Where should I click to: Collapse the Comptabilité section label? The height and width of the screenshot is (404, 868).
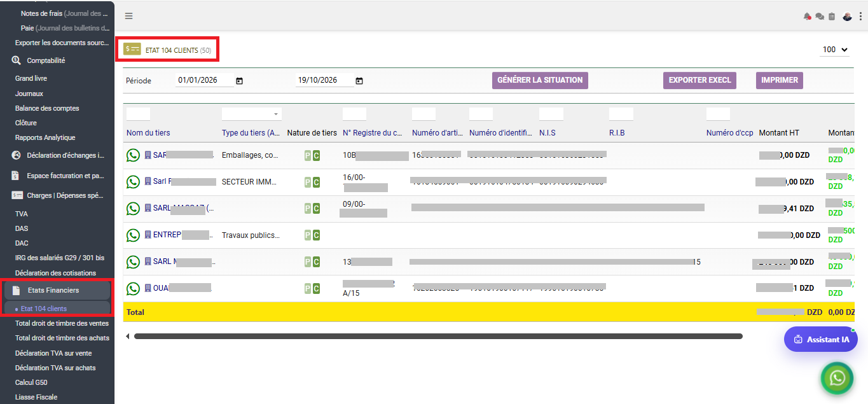click(46, 60)
